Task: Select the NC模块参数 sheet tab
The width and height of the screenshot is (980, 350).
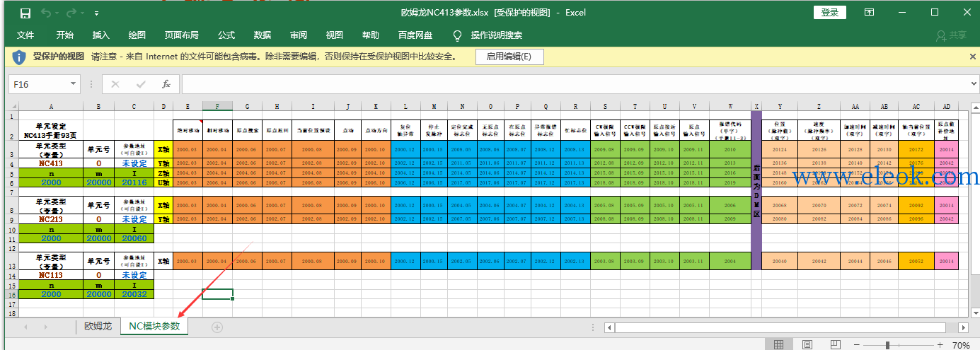Action: click(154, 326)
